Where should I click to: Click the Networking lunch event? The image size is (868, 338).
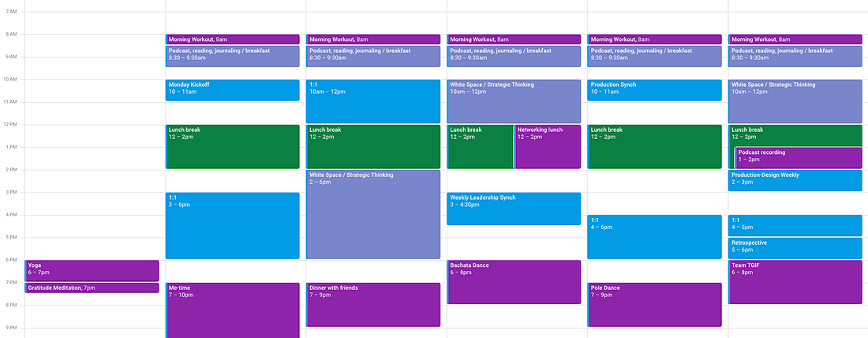[548, 147]
